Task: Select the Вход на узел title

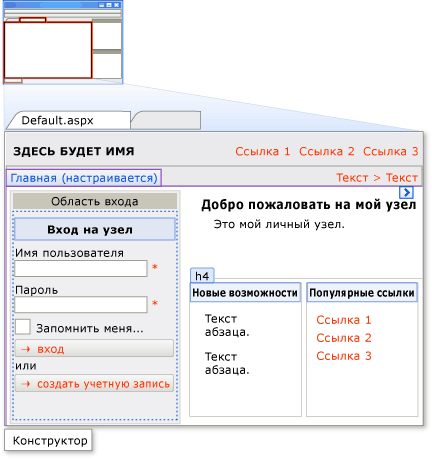Action: 95,229
